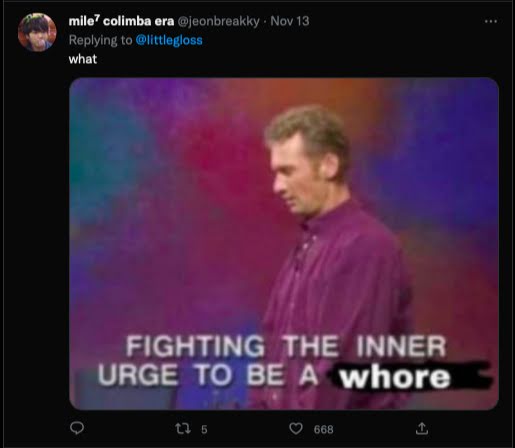
Task: Open the jeonbreakky profile avatar picture
Action: (x=37, y=32)
